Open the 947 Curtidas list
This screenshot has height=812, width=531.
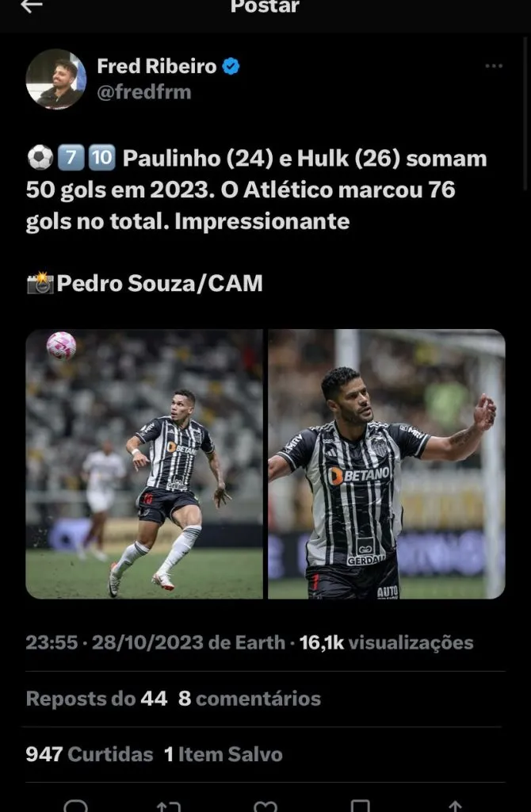pos(90,754)
